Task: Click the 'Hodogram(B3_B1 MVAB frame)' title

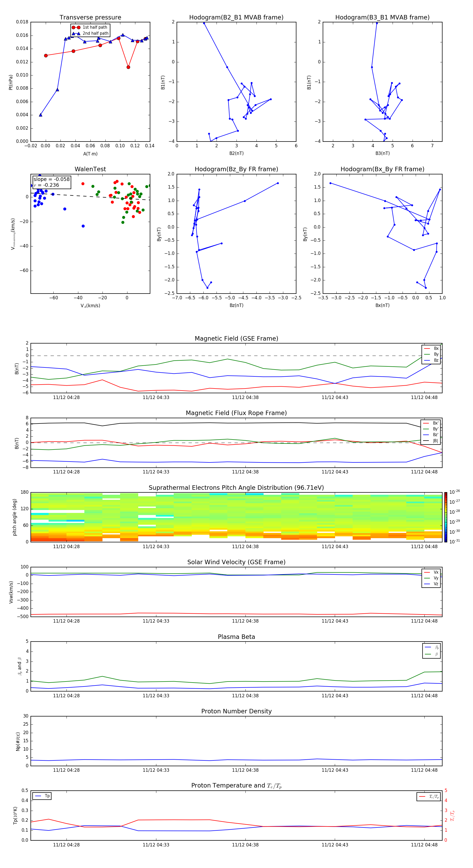Action: tap(382, 18)
